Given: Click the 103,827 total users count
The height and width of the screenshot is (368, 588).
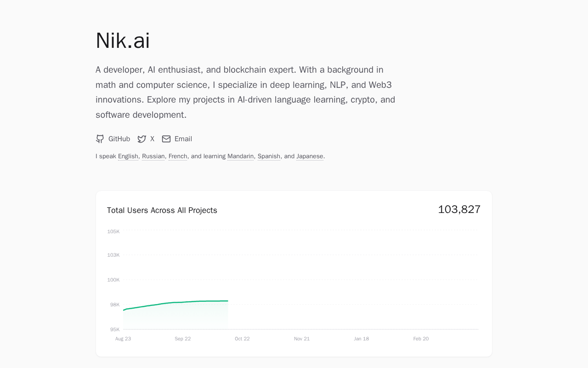Looking at the screenshot, I should tap(459, 209).
